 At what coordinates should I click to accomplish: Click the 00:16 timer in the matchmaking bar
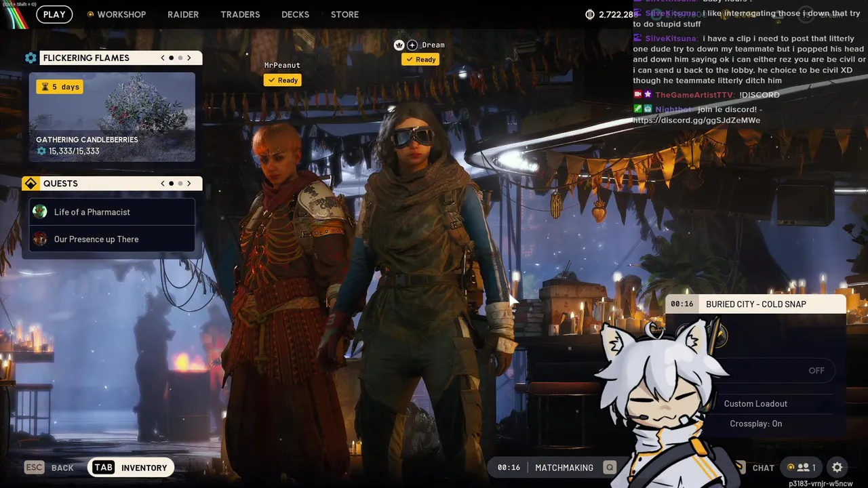click(x=509, y=468)
